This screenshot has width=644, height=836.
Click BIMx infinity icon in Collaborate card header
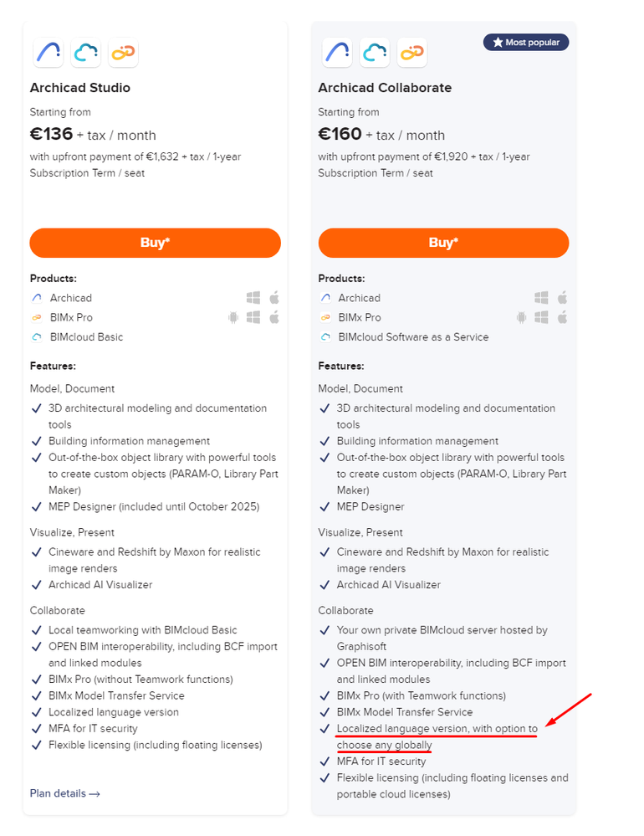411,53
